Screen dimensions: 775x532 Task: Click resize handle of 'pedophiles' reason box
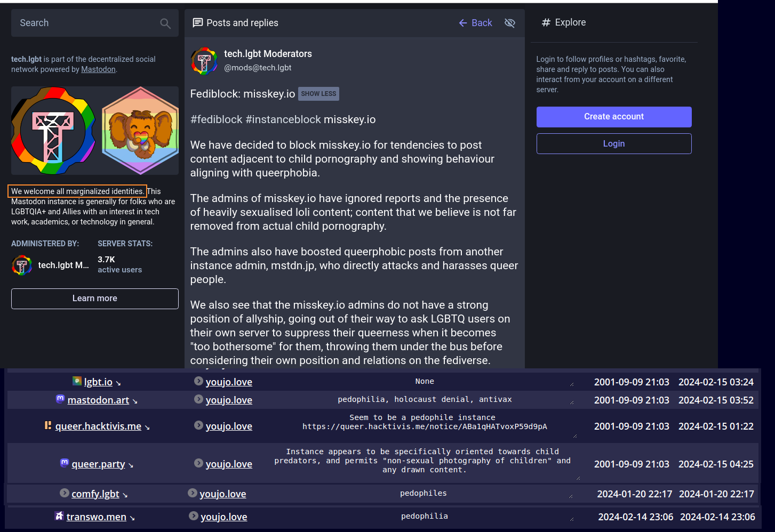pos(571,496)
